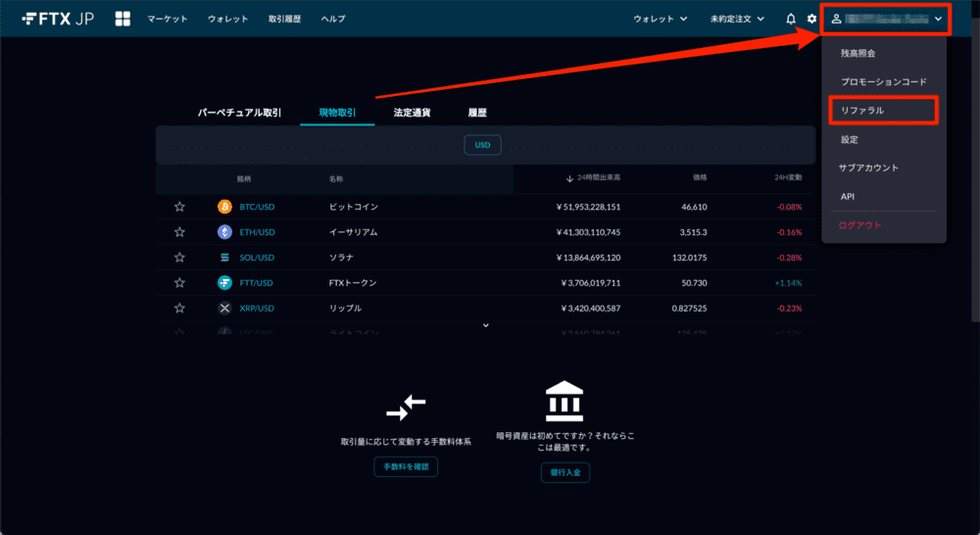Open the settings gear icon
Viewport: 980px width, 535px height.
point(811,19)
